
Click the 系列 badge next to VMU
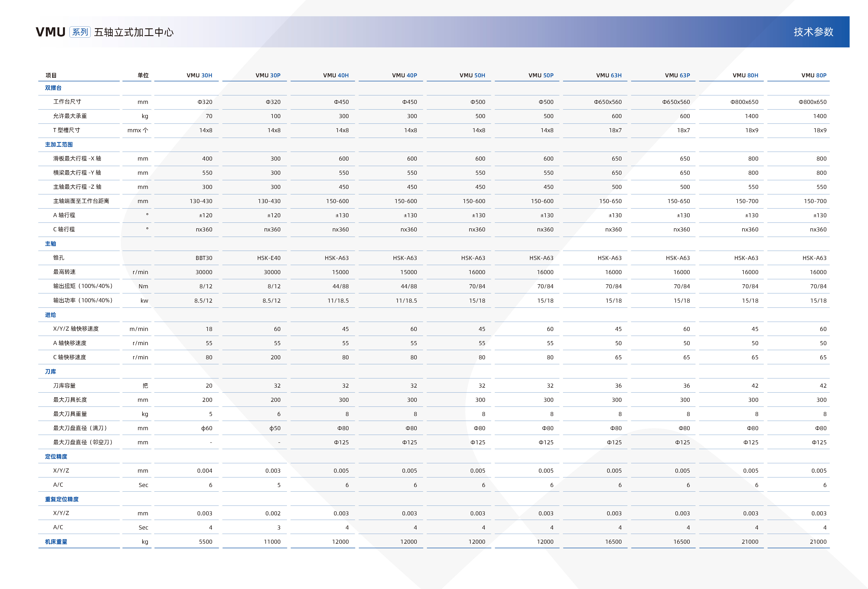[80, 32]
